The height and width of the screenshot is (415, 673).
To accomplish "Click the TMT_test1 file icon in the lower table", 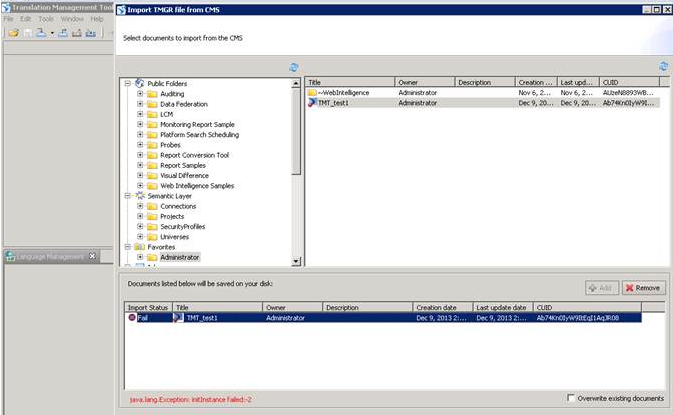I will click(178, 318).
